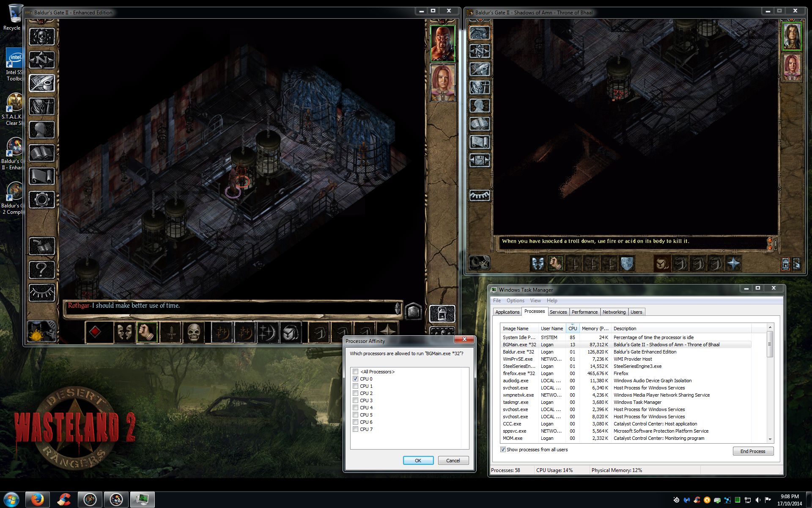The height and width of the screenshot is (508, 812).
Task: Click the floppy disk save icon in Shadows of Amn
Action: click(x=480, y=160)
